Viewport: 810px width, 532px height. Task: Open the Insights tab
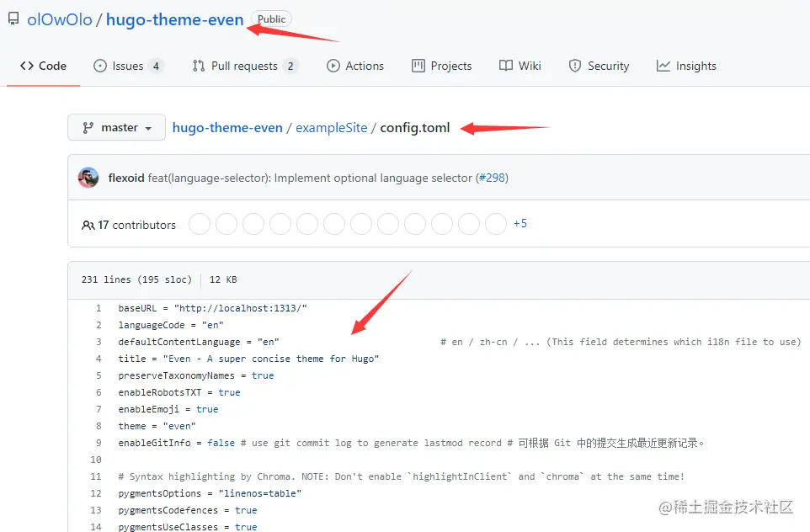coord(686,66)
